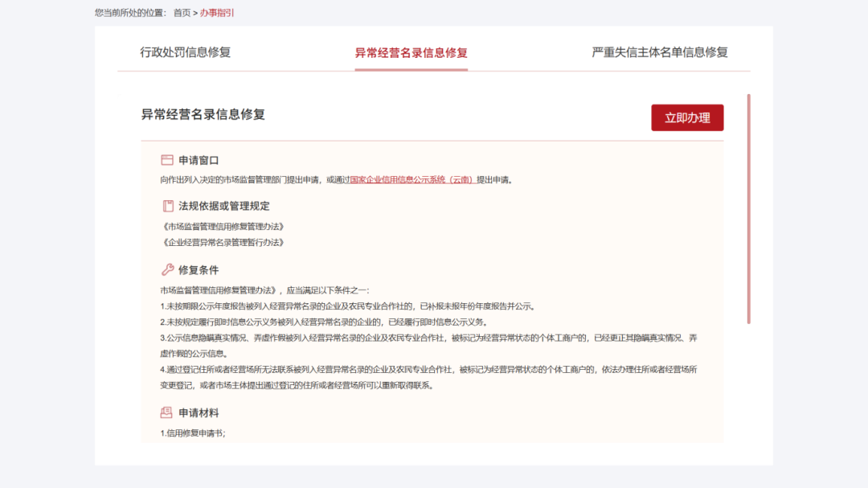
Task: Click the 申请窗口 window icon
Action: point(167,160)
